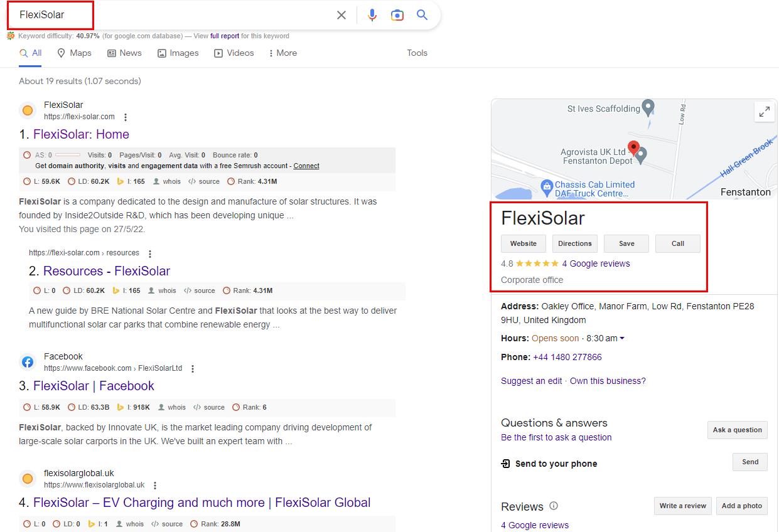
Task: Click I: 918K Bing index metric
Action: coord(133,407)
